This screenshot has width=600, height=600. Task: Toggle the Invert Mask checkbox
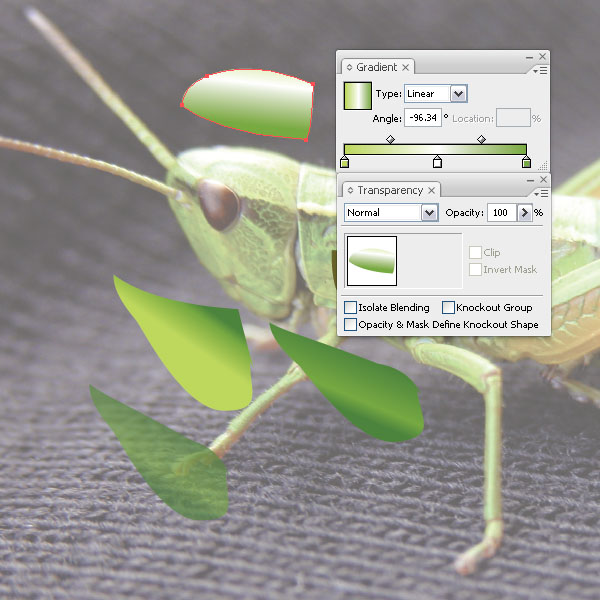click(475, 269)
